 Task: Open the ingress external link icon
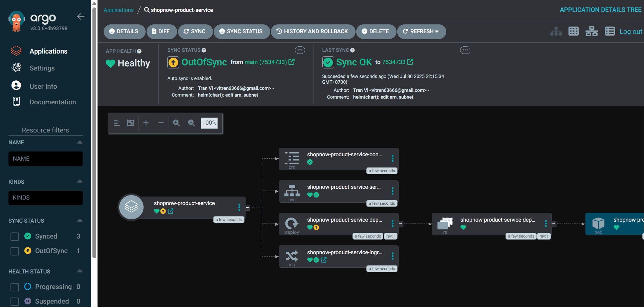tap(324, 260)
